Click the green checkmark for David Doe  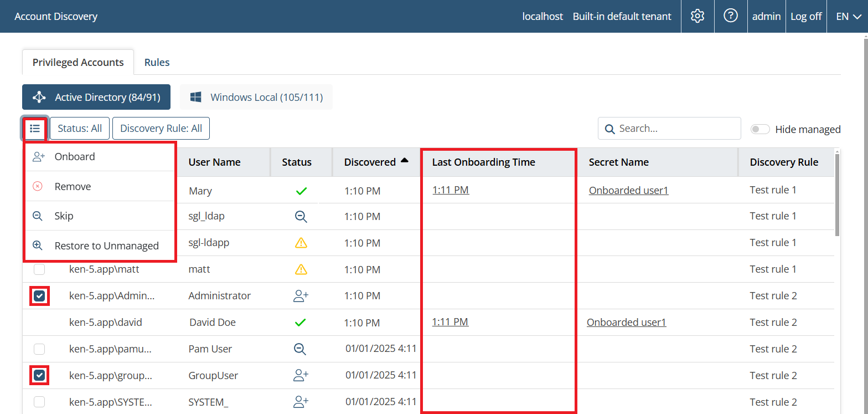[x=301, y=323]
